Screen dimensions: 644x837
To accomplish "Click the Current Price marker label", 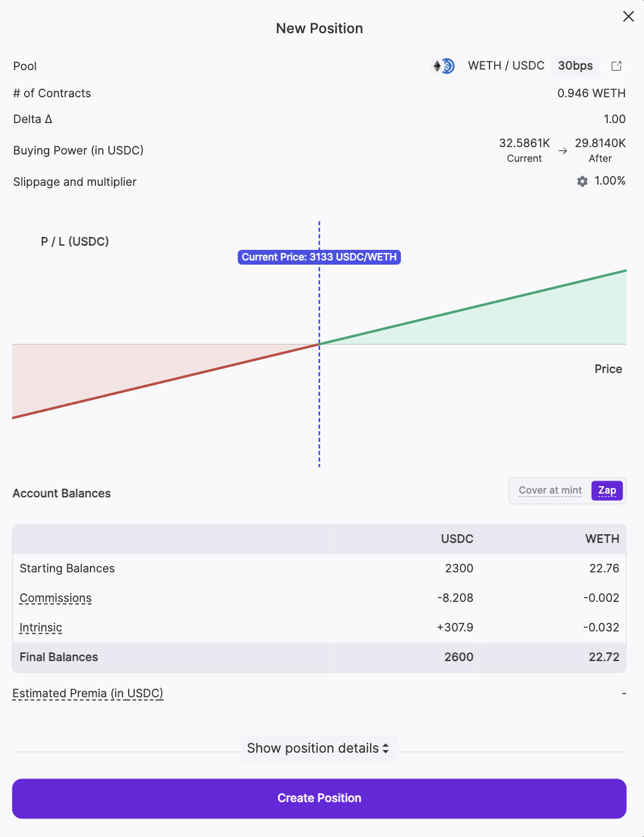I will 319,257.
